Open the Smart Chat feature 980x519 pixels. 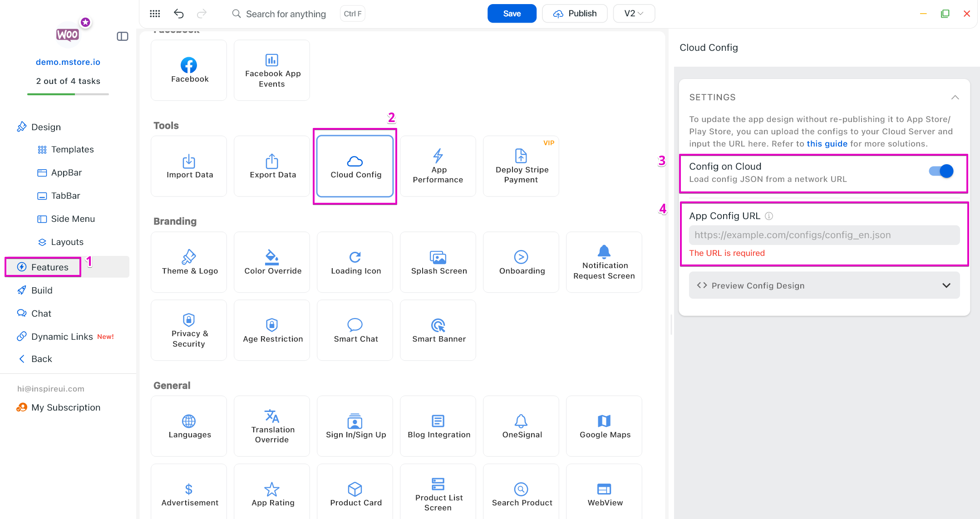coord(355,330)
